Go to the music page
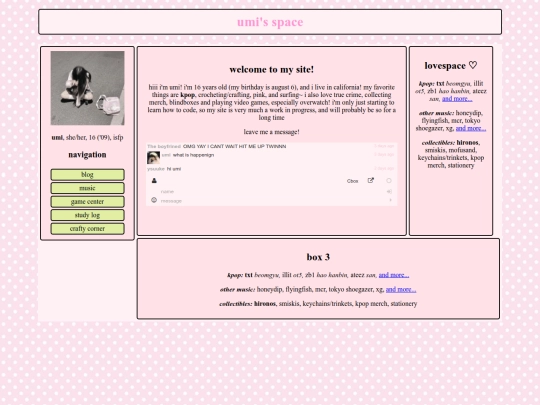The image size is (540, 405). (87, 188)
